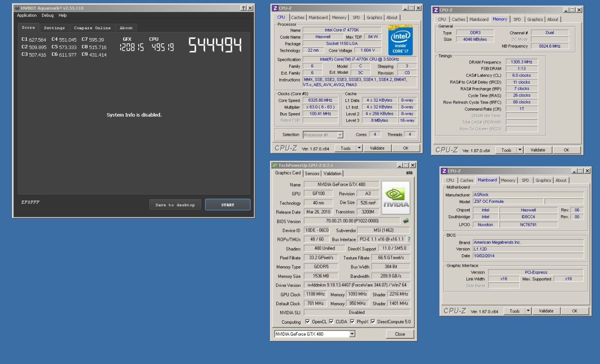Click the BIOS save icon in GPU-Z
Screen dimensions: 600x364
coord(406,221)
